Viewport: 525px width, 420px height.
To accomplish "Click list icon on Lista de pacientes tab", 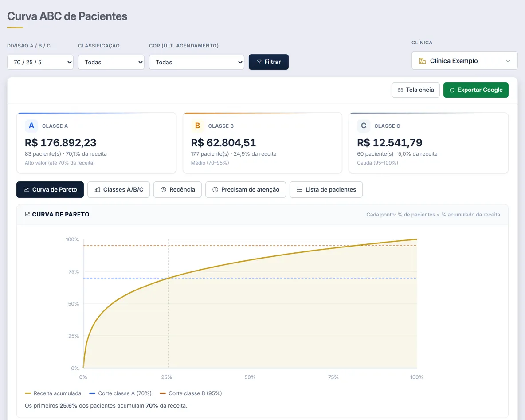I will coord(299,189).
